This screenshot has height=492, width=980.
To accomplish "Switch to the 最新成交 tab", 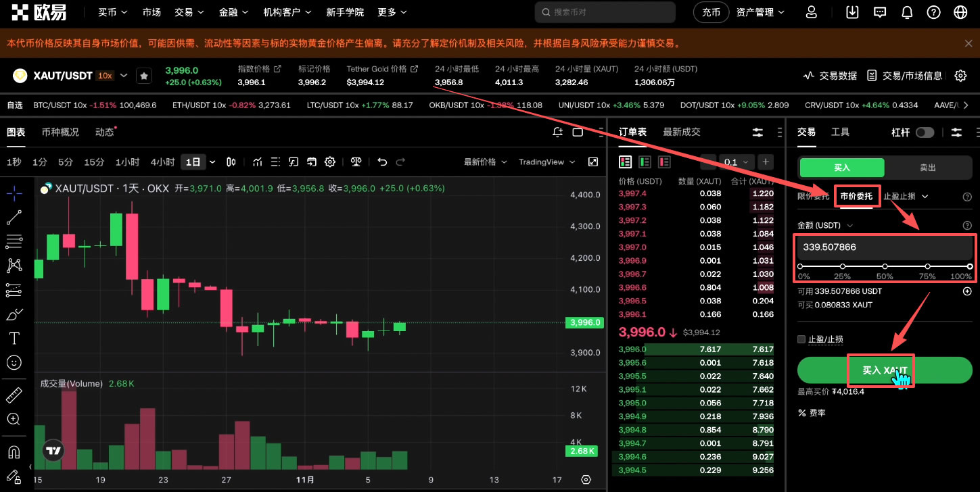I will pos(681,132).
